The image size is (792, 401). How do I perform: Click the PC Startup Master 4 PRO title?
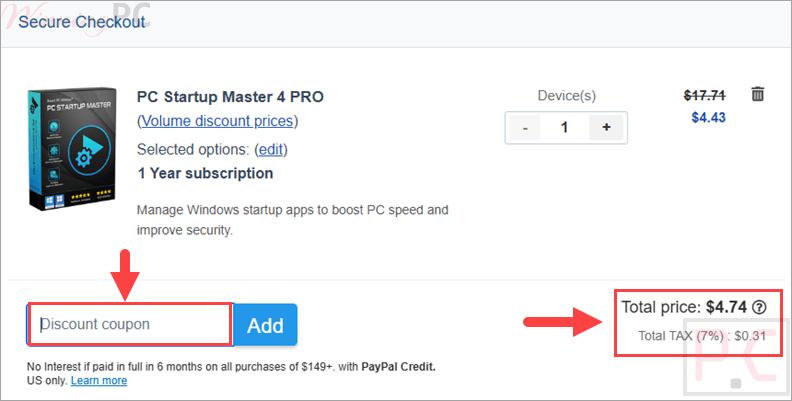coord(230,96)
